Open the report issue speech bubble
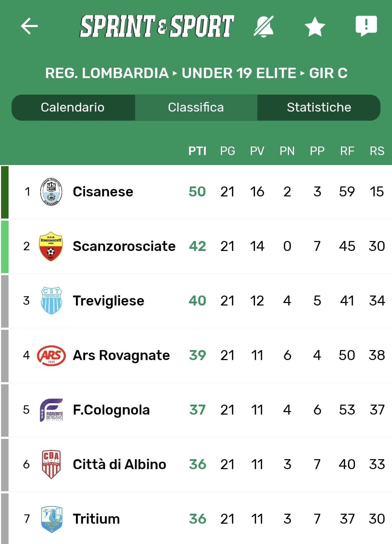 (366, 26)
